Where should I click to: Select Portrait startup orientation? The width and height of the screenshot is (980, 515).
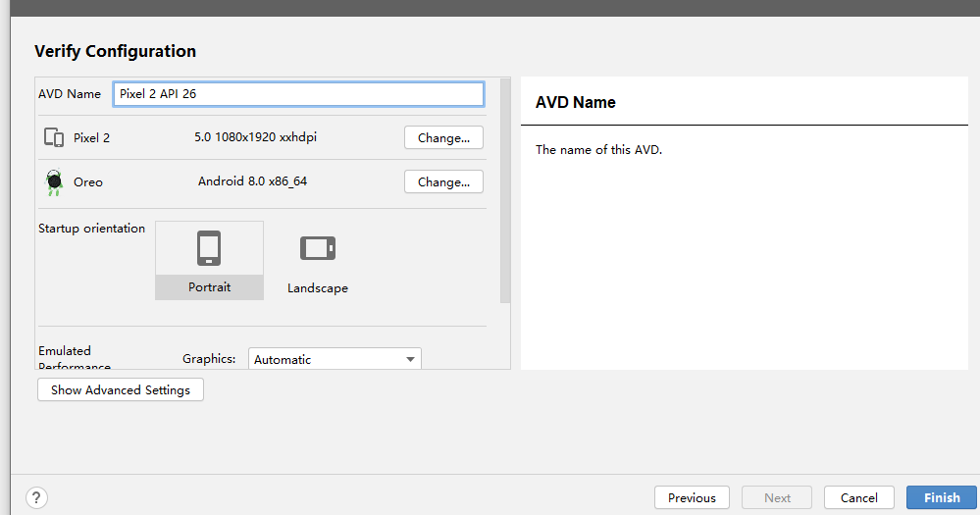tap(209, 261)
